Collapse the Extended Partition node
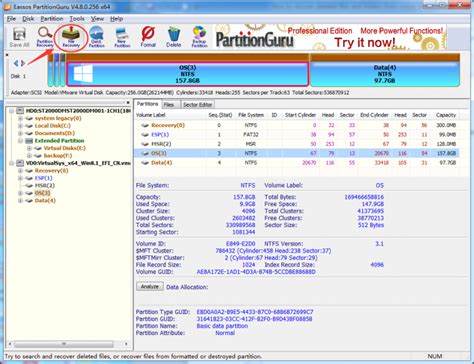This screenshot has width=474, height=364. 20,141
